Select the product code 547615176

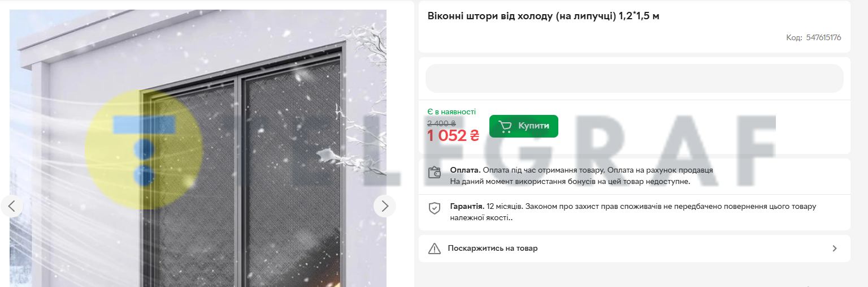[x=823, y=38]
